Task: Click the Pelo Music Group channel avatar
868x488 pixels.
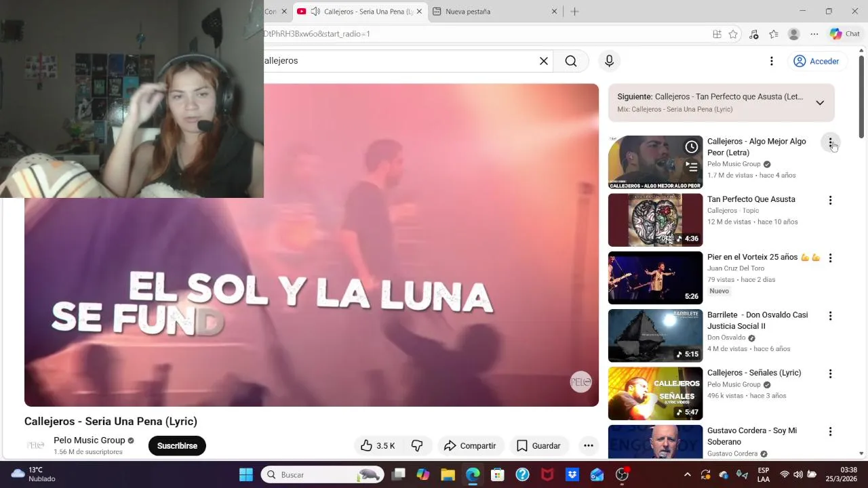Action: pyautogui.click(x=35, y=445)
